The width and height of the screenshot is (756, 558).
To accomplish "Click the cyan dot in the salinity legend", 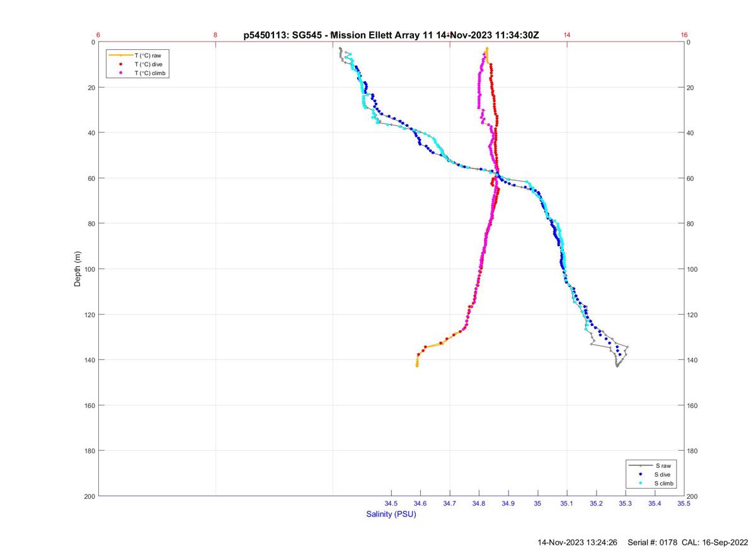I will pyautogui.click(x=641, y=483).
